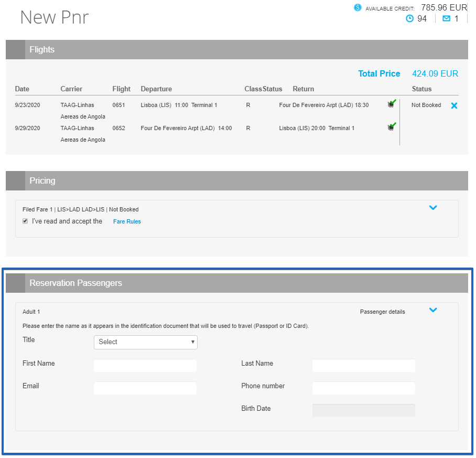Click the Passenger details label
Screen dimensions: 476x458
382,312
